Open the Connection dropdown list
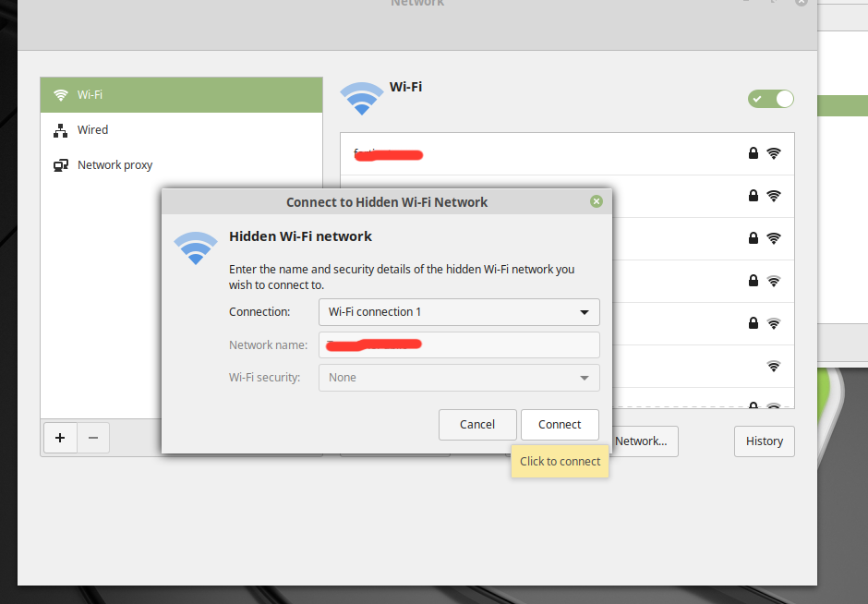Image resolution: width=868 pixels, height=604 pixels. pyautogui.click(x=459, y=312)
